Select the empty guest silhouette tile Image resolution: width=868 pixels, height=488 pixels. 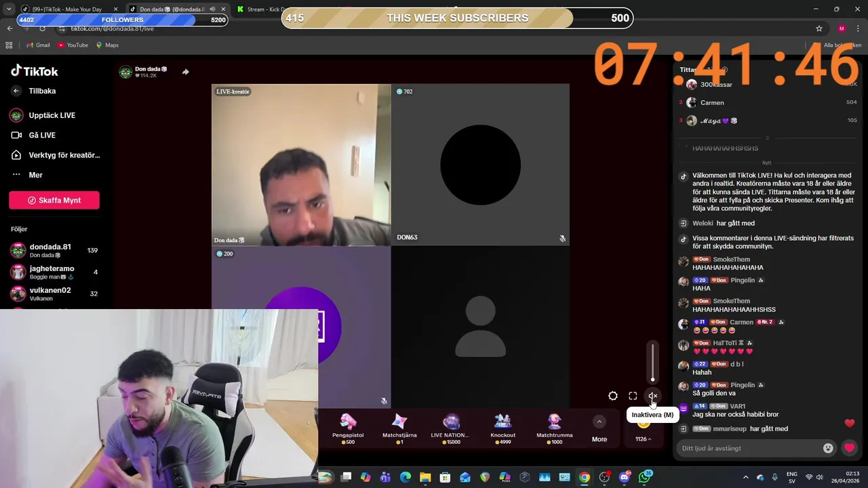480,327
